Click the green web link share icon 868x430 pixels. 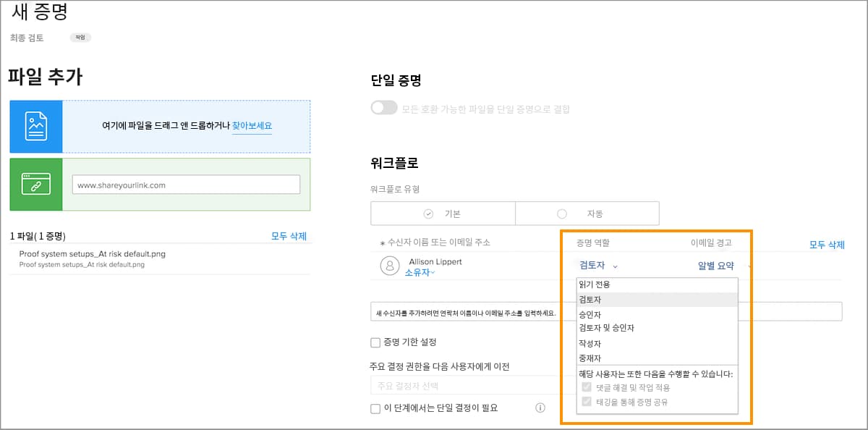coord(36,184)
